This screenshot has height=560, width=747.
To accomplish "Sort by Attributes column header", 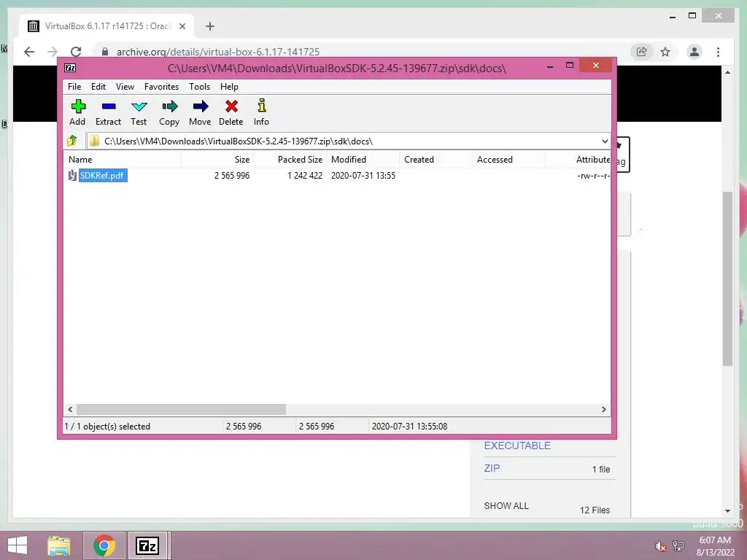I will [x=578, y=160].
